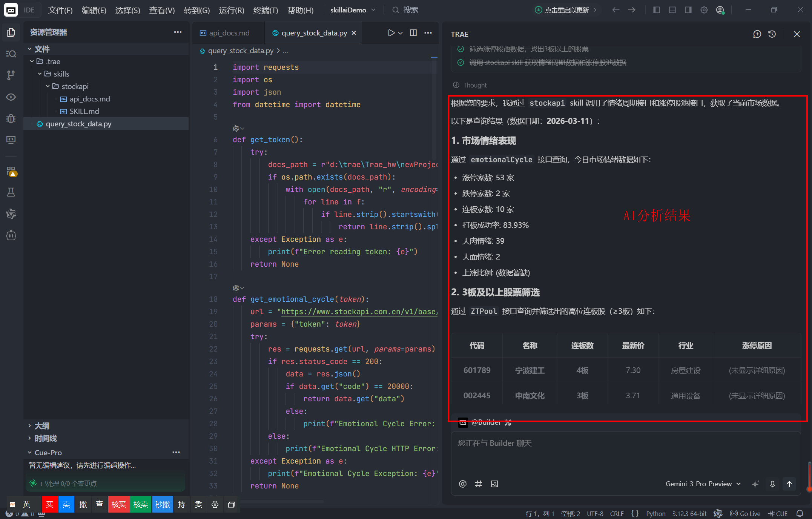This screenshot has width=812, height=519.
Task: Open the Run and Debug bug icon
Action: 11,118
